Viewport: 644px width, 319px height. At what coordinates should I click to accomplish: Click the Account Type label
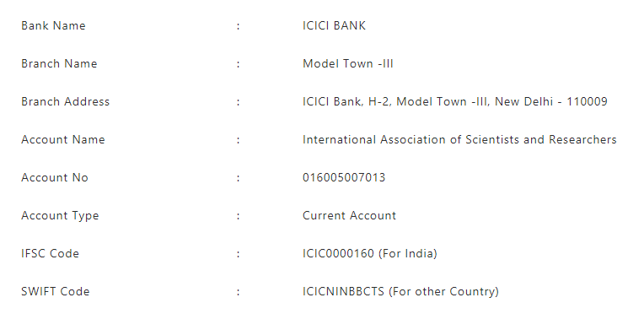coord(60,216)
